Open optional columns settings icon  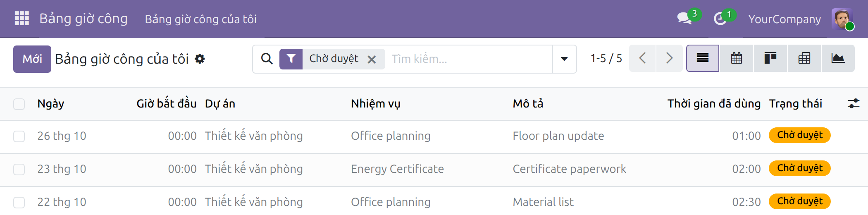coord(854,103)
